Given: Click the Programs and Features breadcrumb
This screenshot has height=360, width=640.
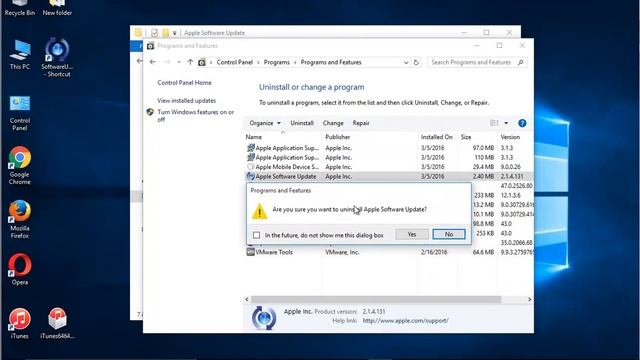Looking at the screenshot, I should tap(331, 62).
